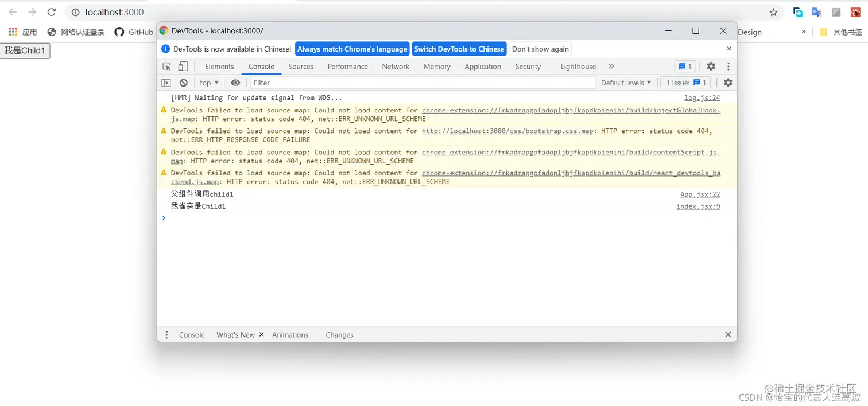This screenshot has width=868, height=406.
Task: Open the 其他书签 folder
Action: tap(840, 32)
